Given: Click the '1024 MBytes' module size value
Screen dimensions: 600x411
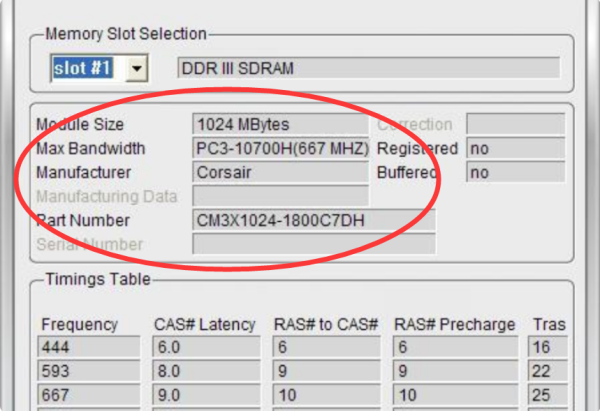Looking at the screenshot, I should click(x=280, y=124).
